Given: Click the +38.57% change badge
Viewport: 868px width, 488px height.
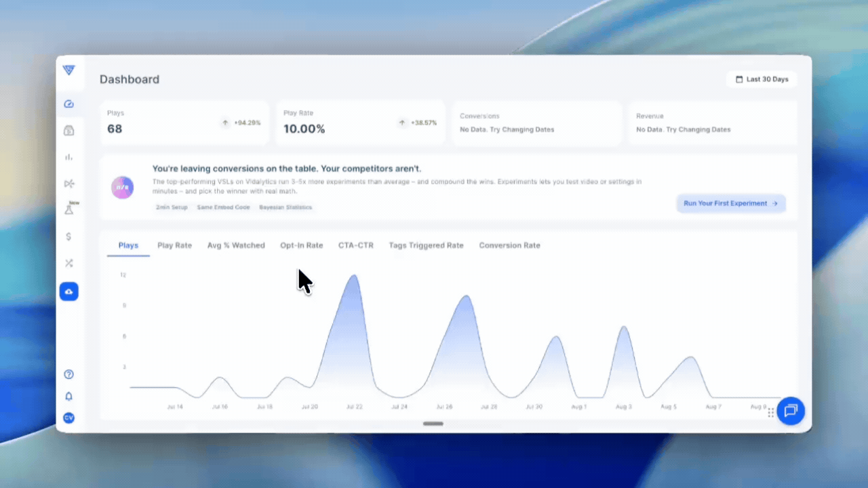Looking at the screenshot, I should click(x=424, y=123).
